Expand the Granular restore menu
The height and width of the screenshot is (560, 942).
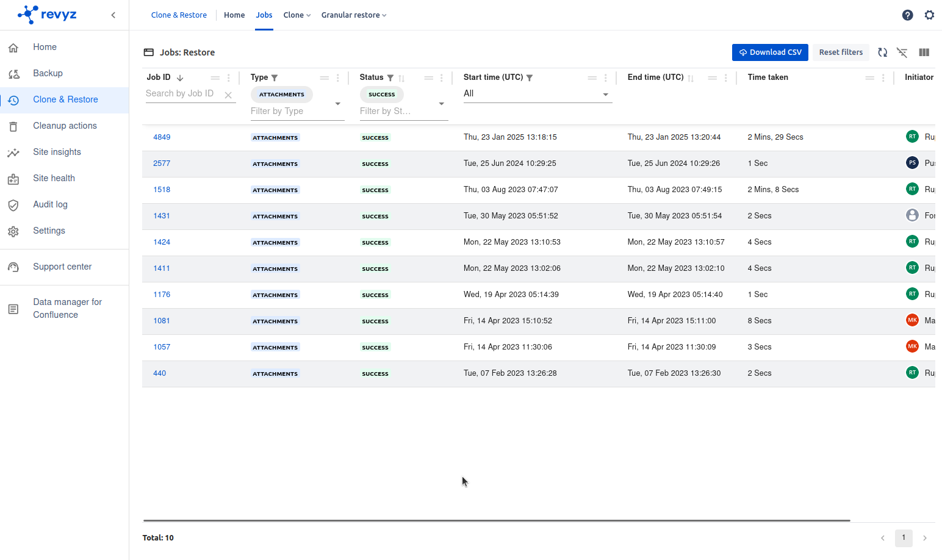pyautogui.click(x=354, y=15)
